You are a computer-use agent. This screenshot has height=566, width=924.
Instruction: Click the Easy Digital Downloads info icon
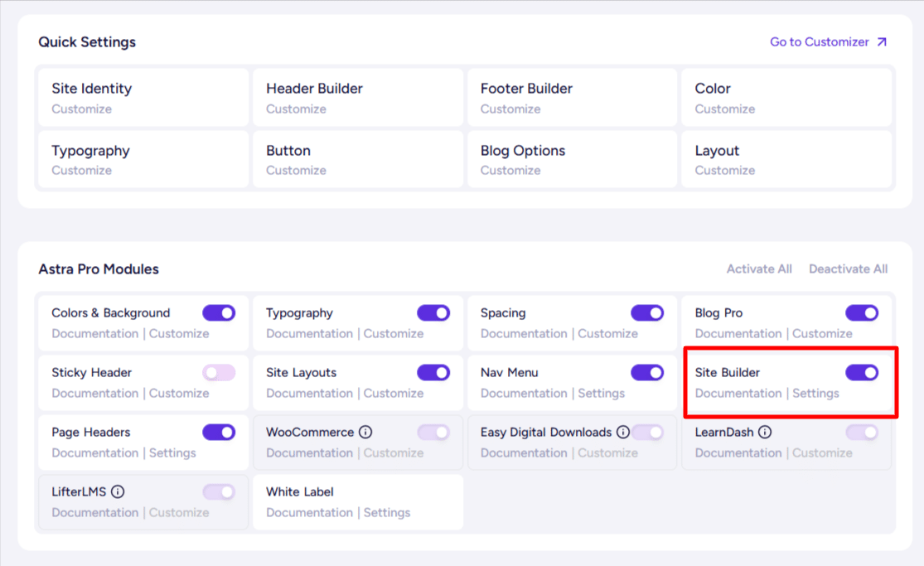coord(623,432)
